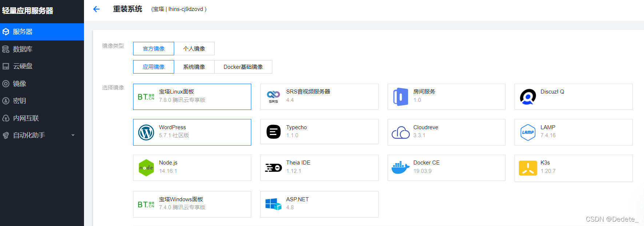The width and height of the screenshot is (644, 226).
Task: Click the Discuz! Q title text
Action: [552, 92]
